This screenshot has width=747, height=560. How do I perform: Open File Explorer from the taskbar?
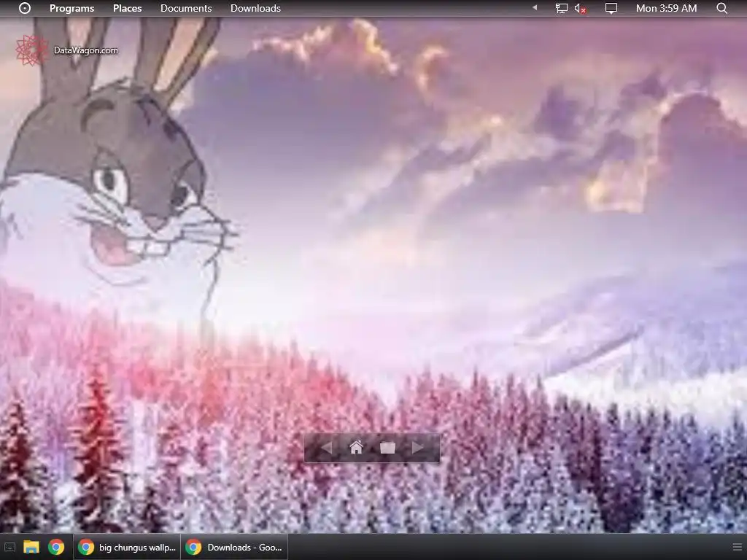31,547
